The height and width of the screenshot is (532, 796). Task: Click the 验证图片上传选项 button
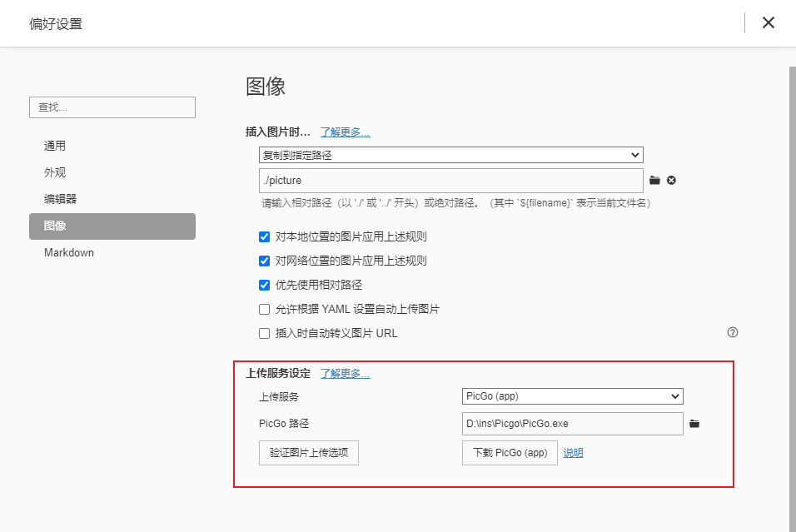[309, 453]
